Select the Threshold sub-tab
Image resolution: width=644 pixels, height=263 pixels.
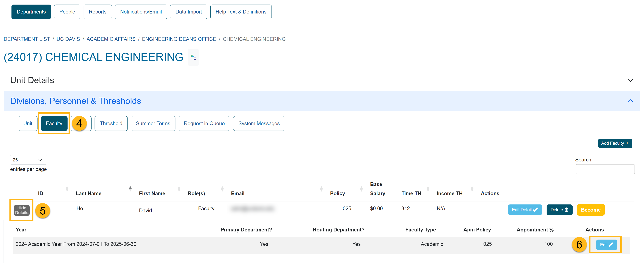click(x=111, y=123)
